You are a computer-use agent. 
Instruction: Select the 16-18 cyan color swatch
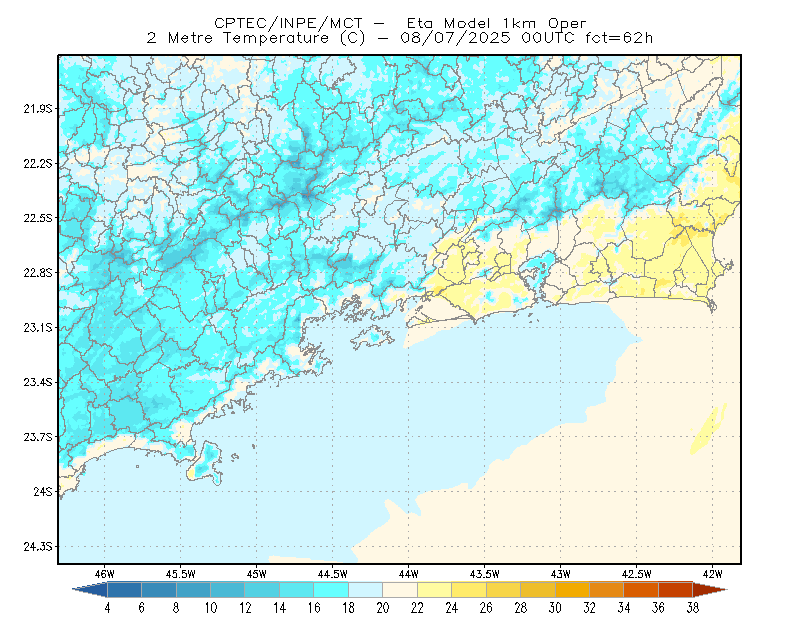331,590
